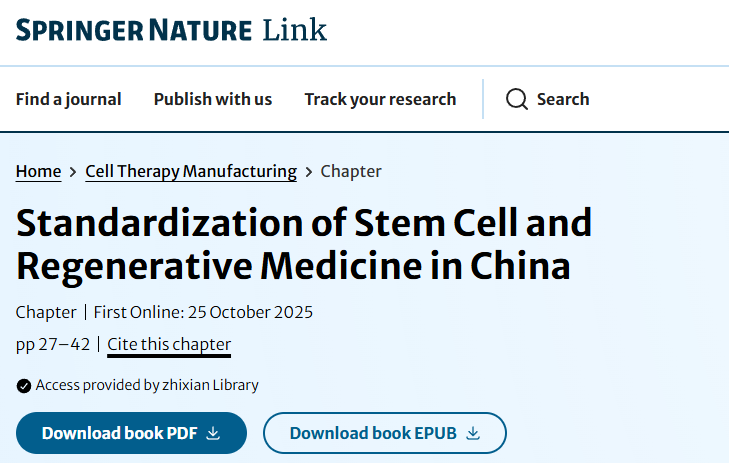
Task: Click the Access provided by zhixian Library text
Action: tap(147, 385)
